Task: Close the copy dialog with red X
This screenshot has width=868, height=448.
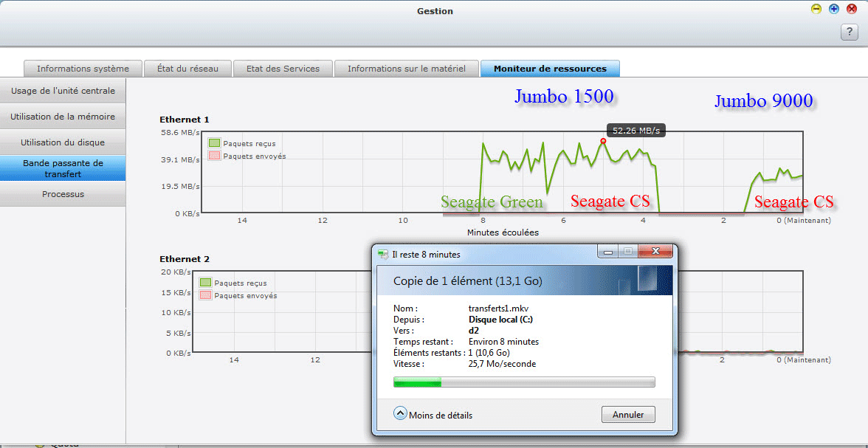Action: (655, 252)
